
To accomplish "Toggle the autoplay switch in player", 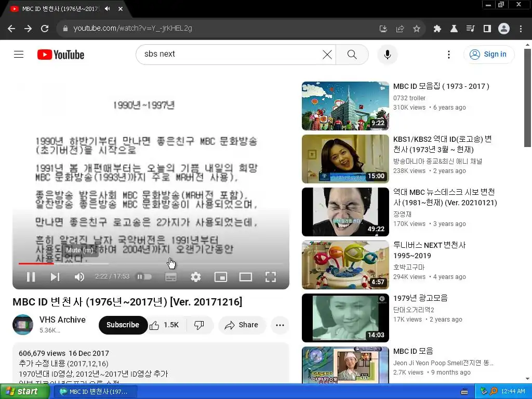I will [x=144, y=277].
